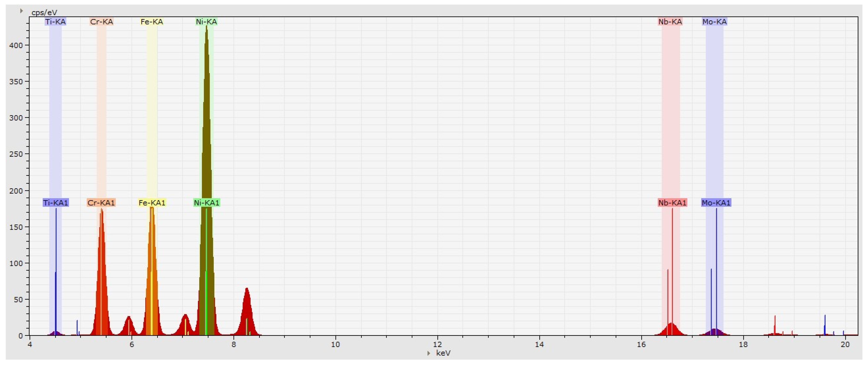
Task: Expand the cps/eV axis arrow
Action: point(21,11)
